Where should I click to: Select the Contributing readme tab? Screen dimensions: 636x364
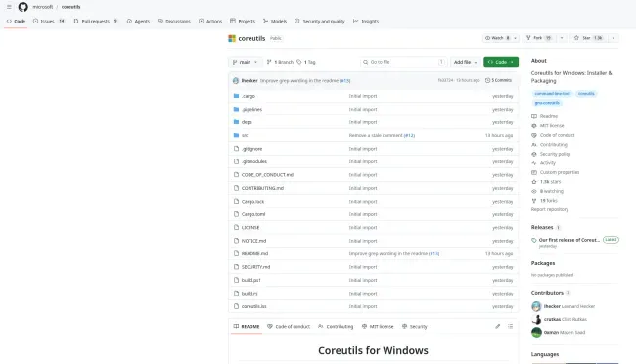pos(336,326)
